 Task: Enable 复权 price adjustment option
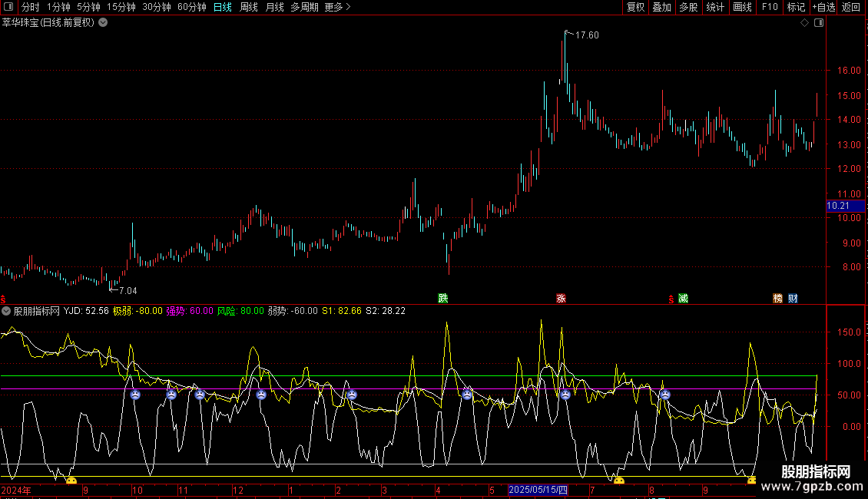(635, 7)
